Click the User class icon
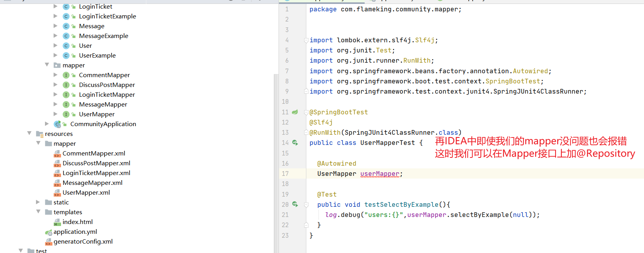Viewport: 644px width, 253px height. tap(66, 46)
